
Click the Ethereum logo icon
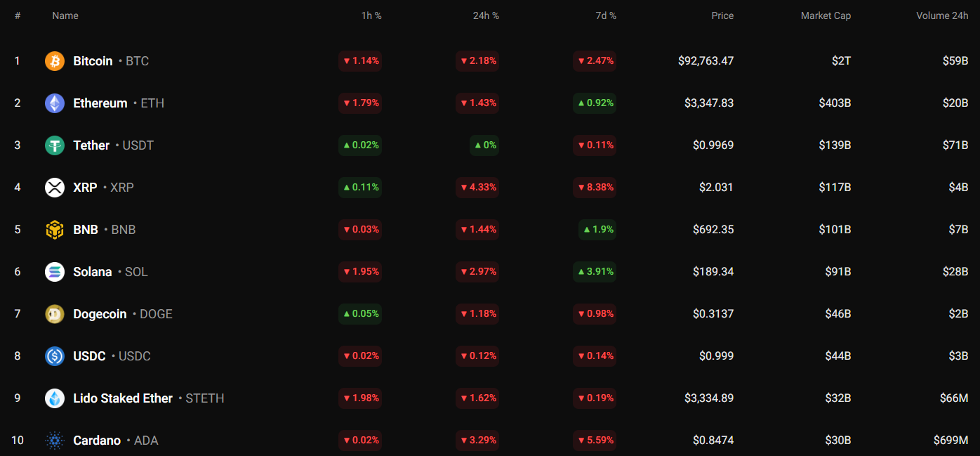(x=55, y=103)
